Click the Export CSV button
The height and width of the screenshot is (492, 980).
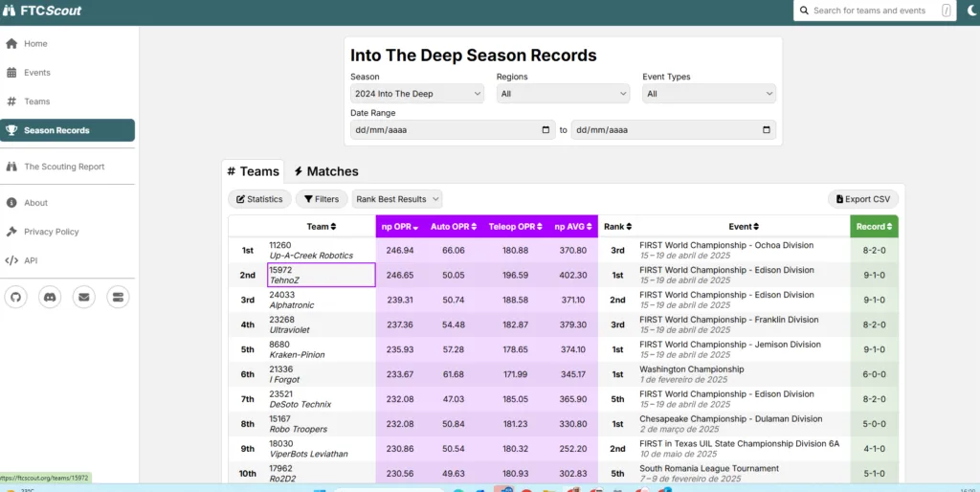[863, 199]
